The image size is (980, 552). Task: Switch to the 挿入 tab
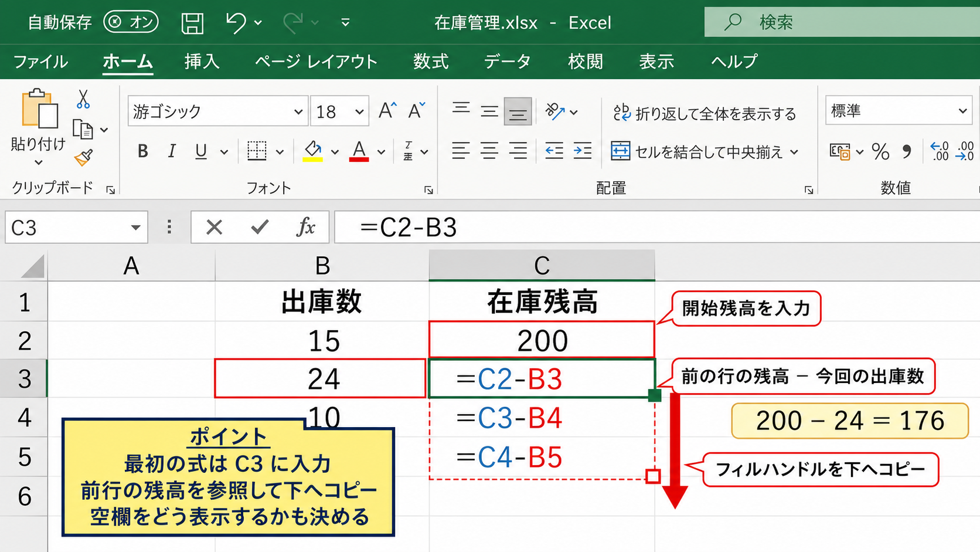pos(202,62)
